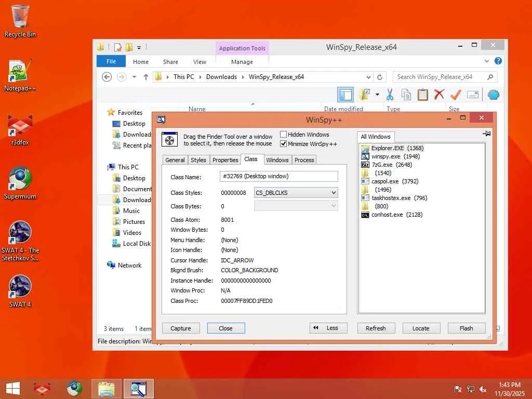Click the Refresh icon beside address bar
532x399 pixels.
[380, 77]
